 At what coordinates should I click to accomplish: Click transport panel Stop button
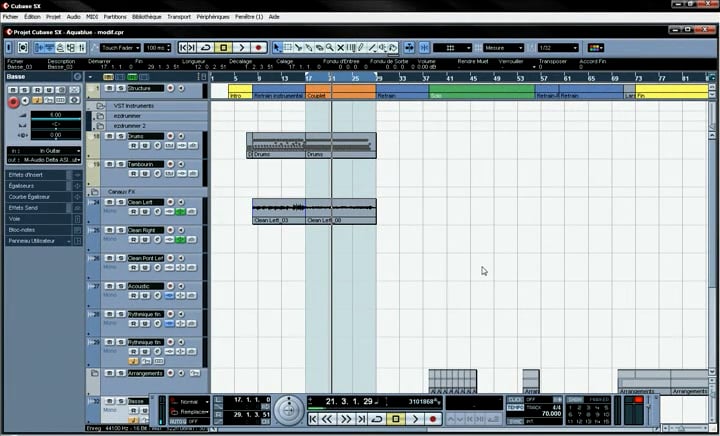pyautogui.click(x=396, y=419)
